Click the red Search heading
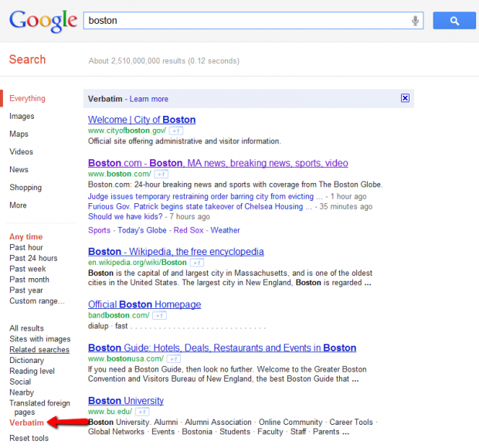This screenshot has height=448, width=479. pos(27,59)
